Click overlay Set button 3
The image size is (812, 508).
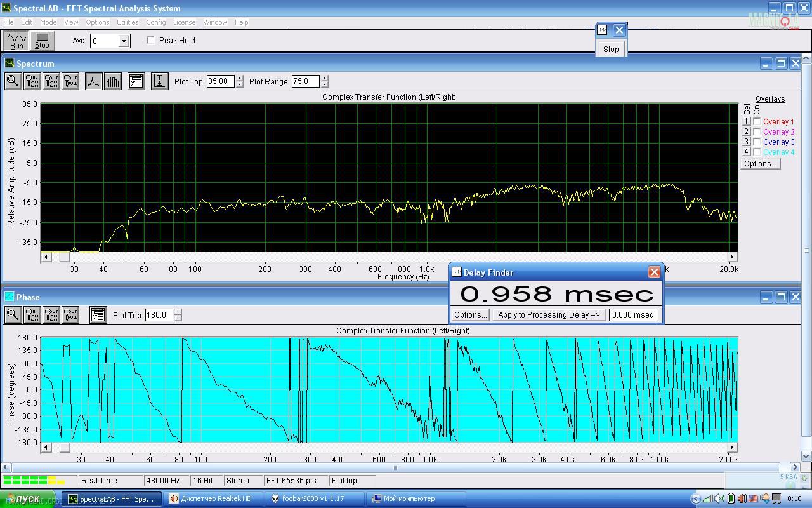coord(746,142)
